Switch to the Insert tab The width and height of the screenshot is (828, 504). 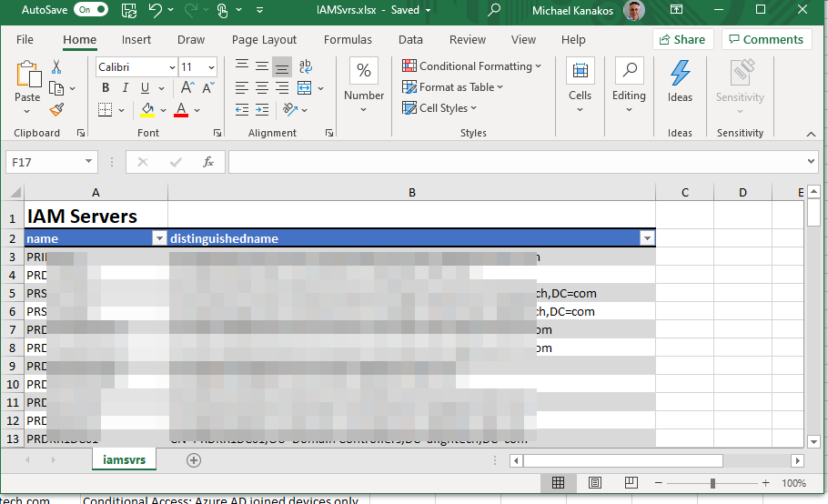tap(136, 40)
